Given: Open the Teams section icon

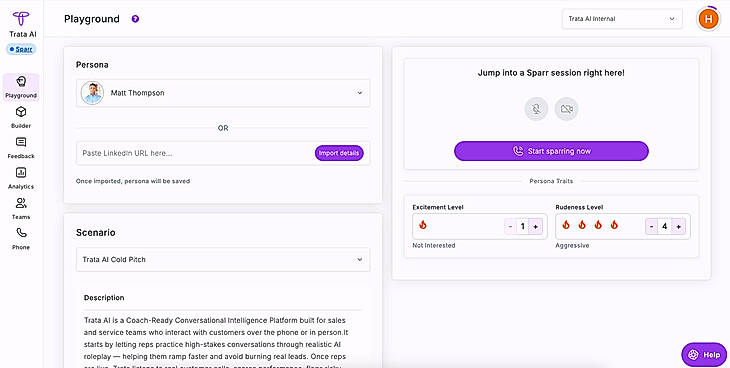Looking at the screenshot, I should pos(21,203).
